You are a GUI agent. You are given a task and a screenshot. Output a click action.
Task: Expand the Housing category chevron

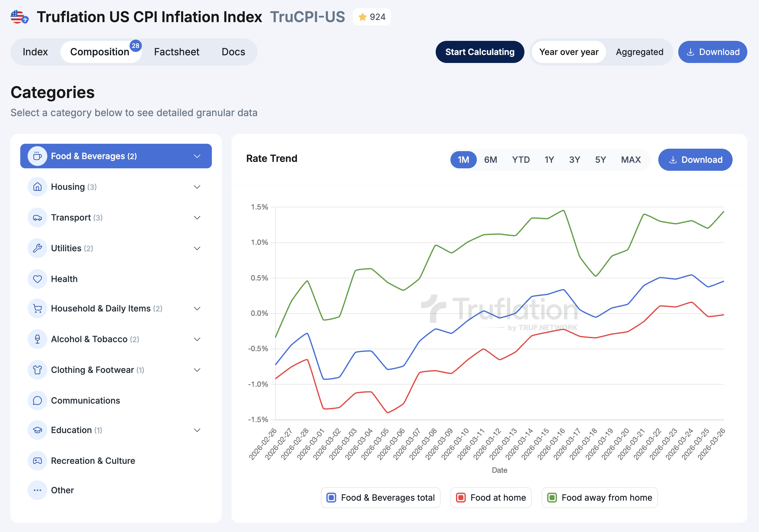[197, 187]
